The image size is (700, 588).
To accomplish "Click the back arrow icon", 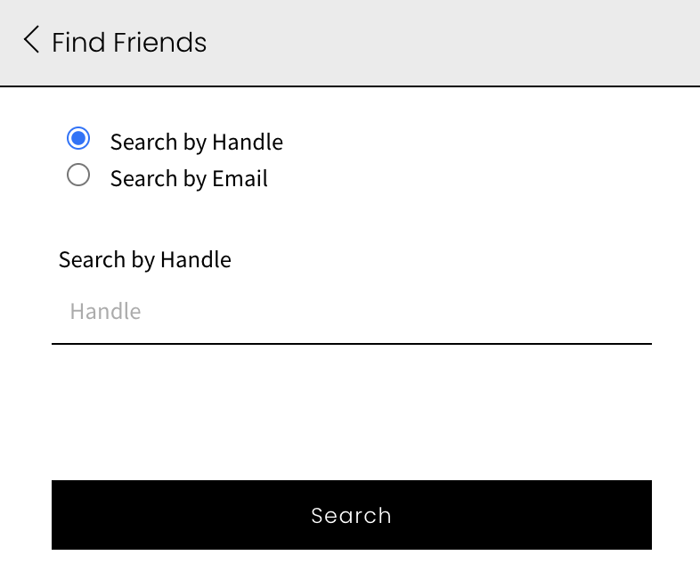I will click(x=32, y=40).
